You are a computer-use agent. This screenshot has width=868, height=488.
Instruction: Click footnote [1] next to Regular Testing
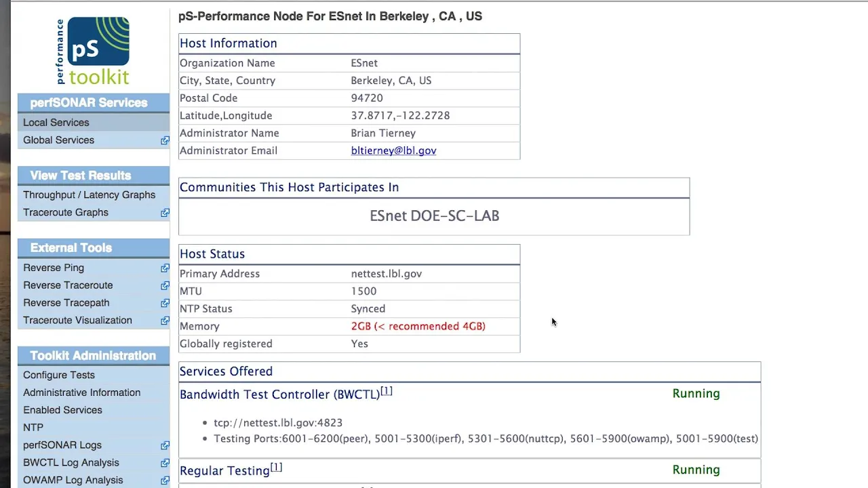click(x=276, y=467)
